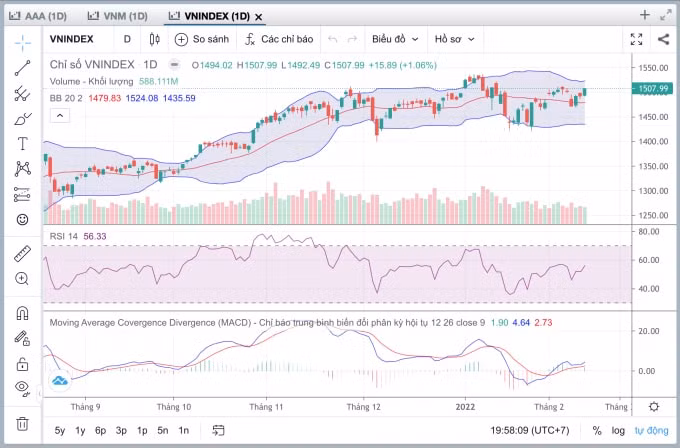
Task: Click the redo arrow
Action: (x=353, y=39)
